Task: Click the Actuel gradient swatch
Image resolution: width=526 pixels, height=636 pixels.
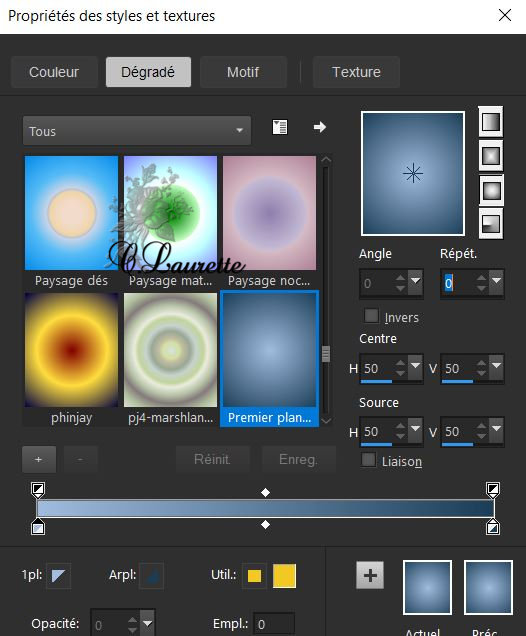Action: [x=427, y=587]
